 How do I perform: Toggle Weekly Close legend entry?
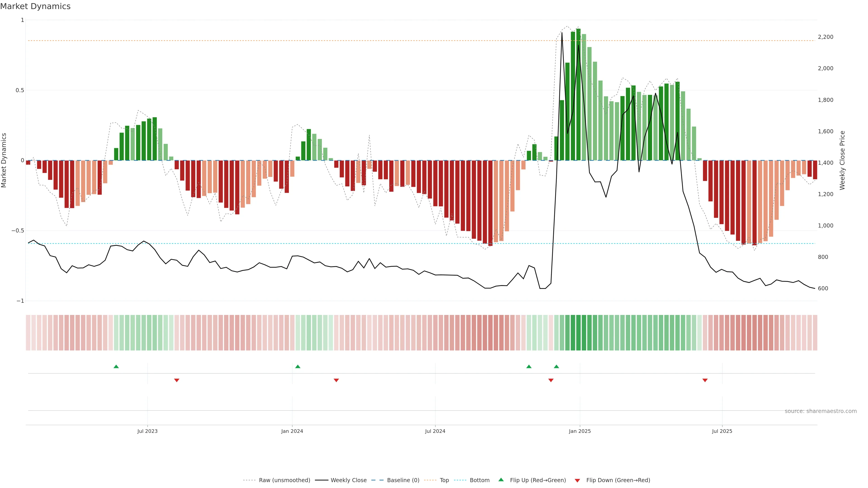coord(348,480)
